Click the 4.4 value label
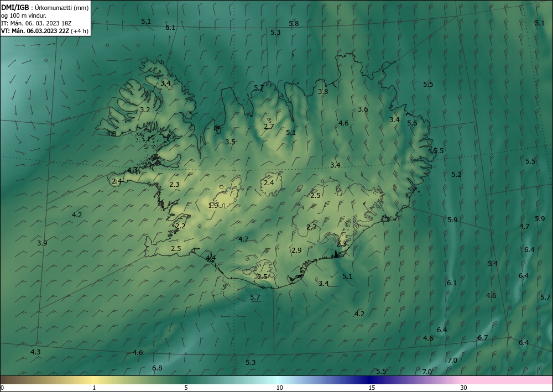 tap(211, 258)
